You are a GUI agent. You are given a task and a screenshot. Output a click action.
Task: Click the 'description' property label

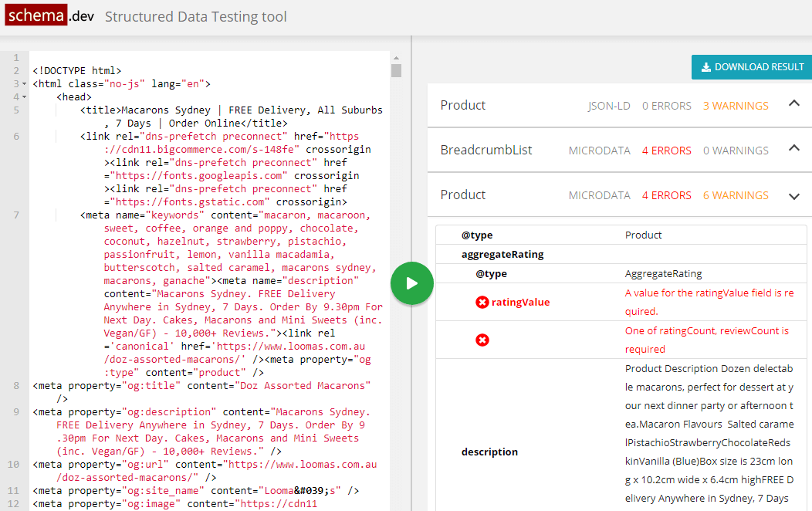click(x=489, y=452)
